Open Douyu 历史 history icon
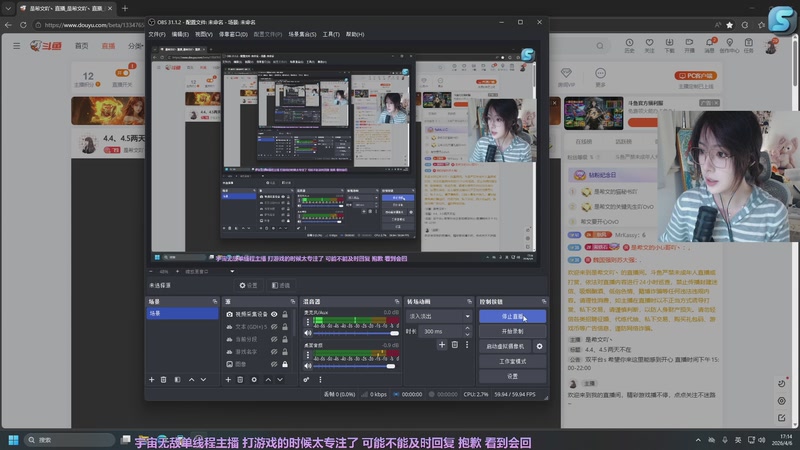 tap(630, 45)
